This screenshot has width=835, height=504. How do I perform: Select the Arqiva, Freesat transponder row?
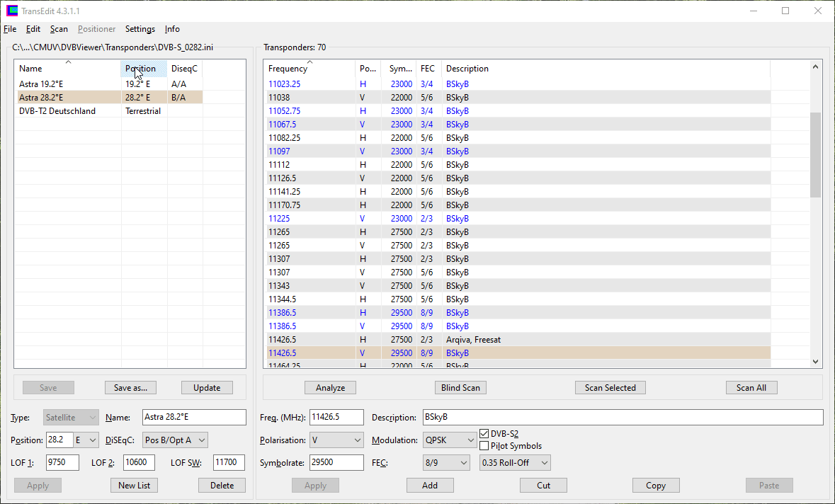click(x=472, y=340)
